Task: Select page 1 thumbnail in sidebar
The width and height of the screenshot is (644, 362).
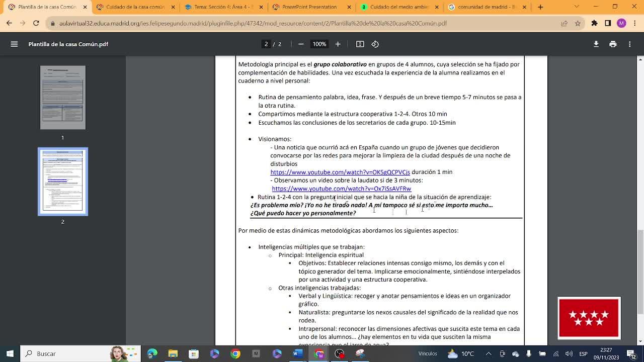Action: coord(63,98)
